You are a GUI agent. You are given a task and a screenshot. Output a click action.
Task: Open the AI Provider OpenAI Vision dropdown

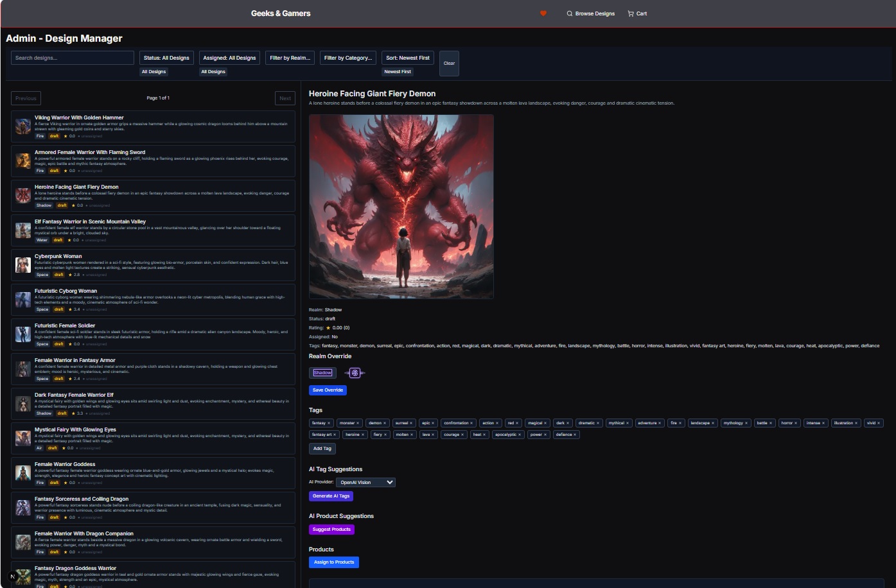pos(366,482)
